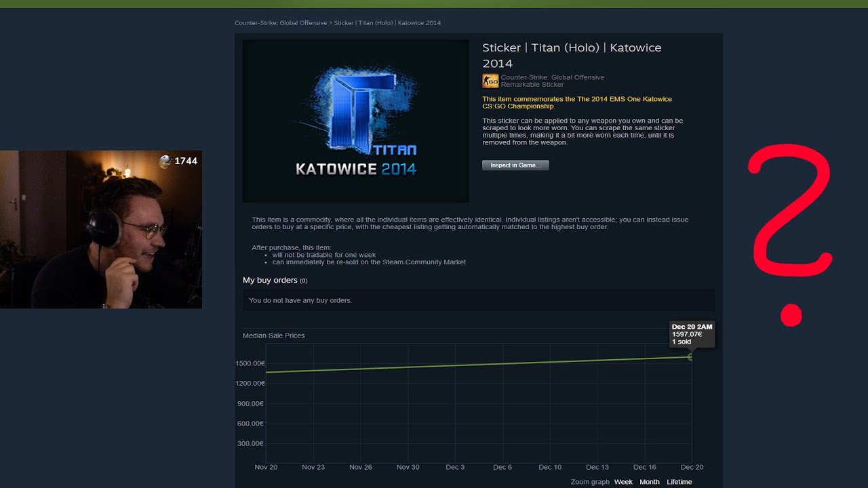The image size is (868, 488).
Task: Click the Nov 23 date label
Action: (313, 467)
